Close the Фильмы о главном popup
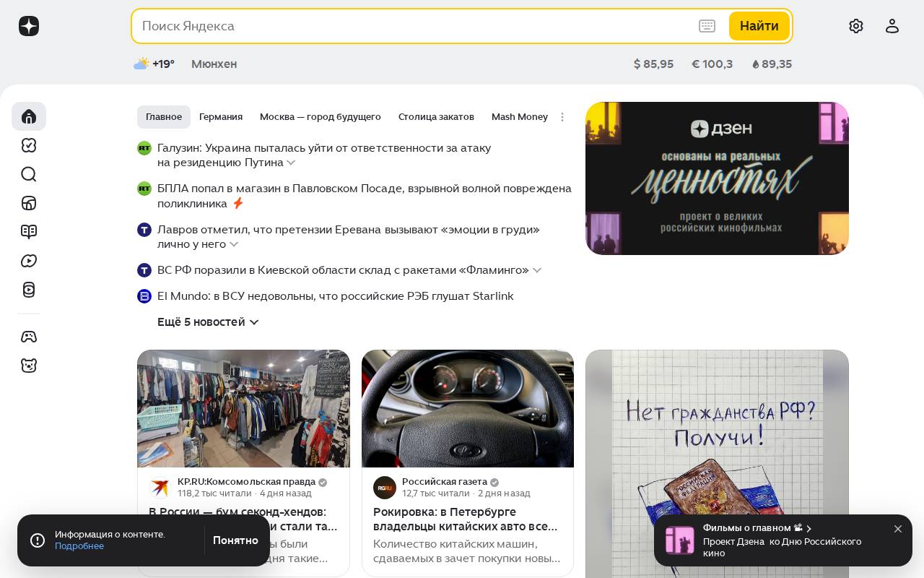Image resolution: width=924 pixels, height=578 pixels. coord(898,529)
